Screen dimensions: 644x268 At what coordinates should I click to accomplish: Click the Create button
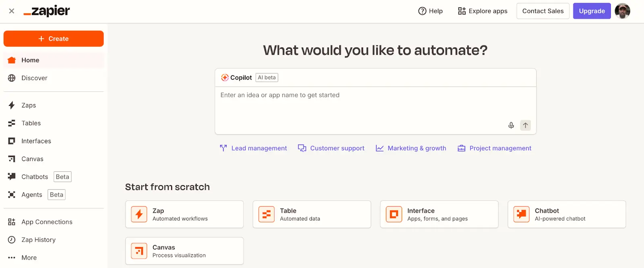(x=54, y=39)
